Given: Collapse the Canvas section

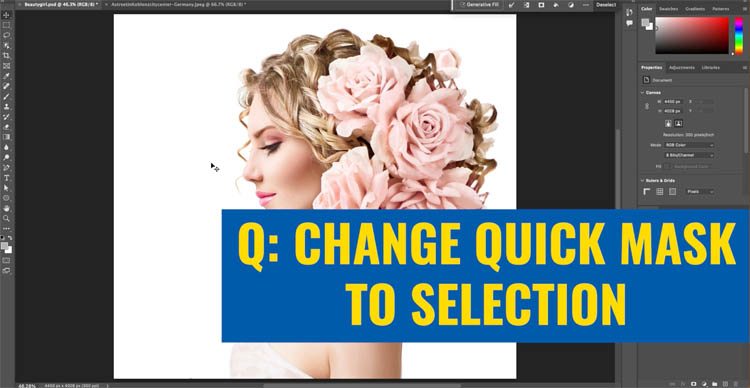Looking at the screenshot, I should pyautogui.click(x=643, y=92).
